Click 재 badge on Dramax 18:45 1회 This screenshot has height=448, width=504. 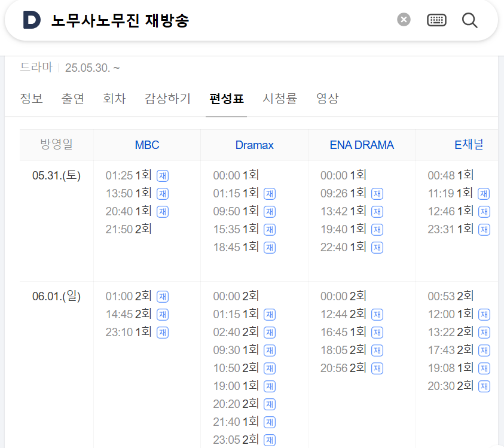click(x=270, y=248)
